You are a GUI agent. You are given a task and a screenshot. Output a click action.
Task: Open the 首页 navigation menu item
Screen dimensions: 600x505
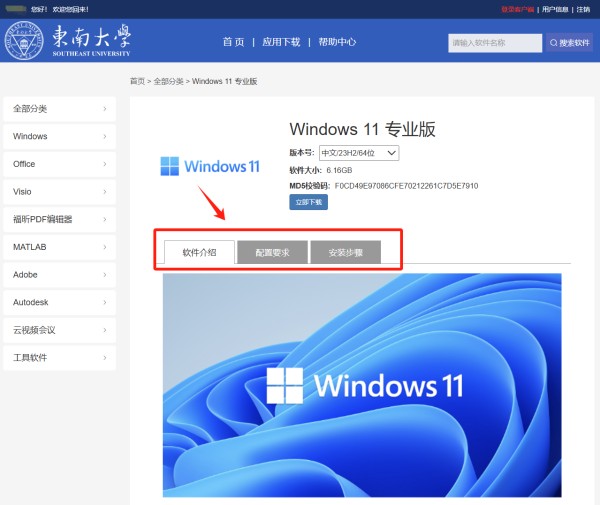click(233, 42)
